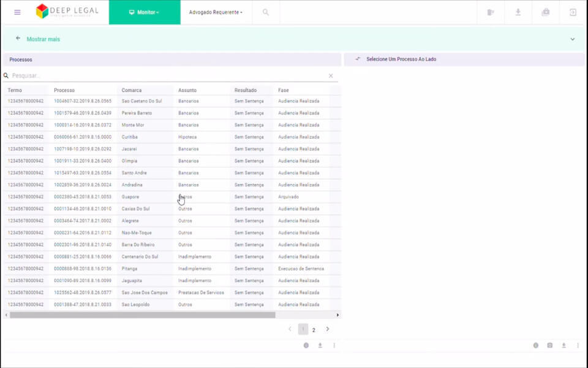Go to page 2 in pagination
588x368 pixels.
(x=314, y=330)
